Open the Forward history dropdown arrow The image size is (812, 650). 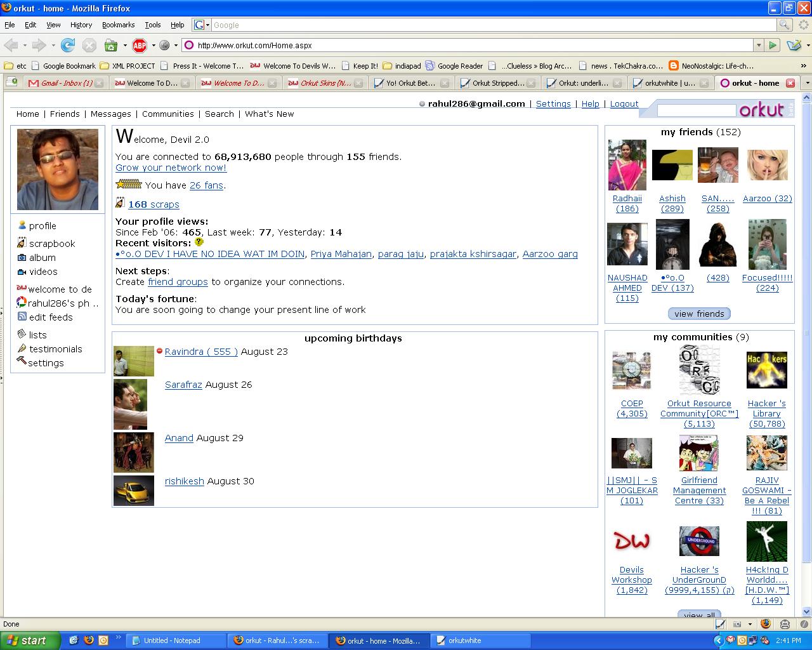53,46
